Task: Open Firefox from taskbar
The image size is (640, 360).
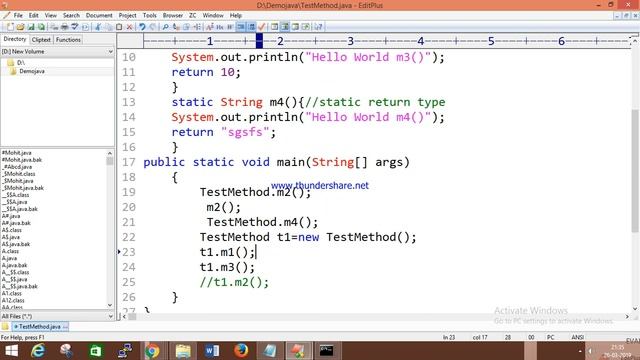Action: click(x=241, y=351)
